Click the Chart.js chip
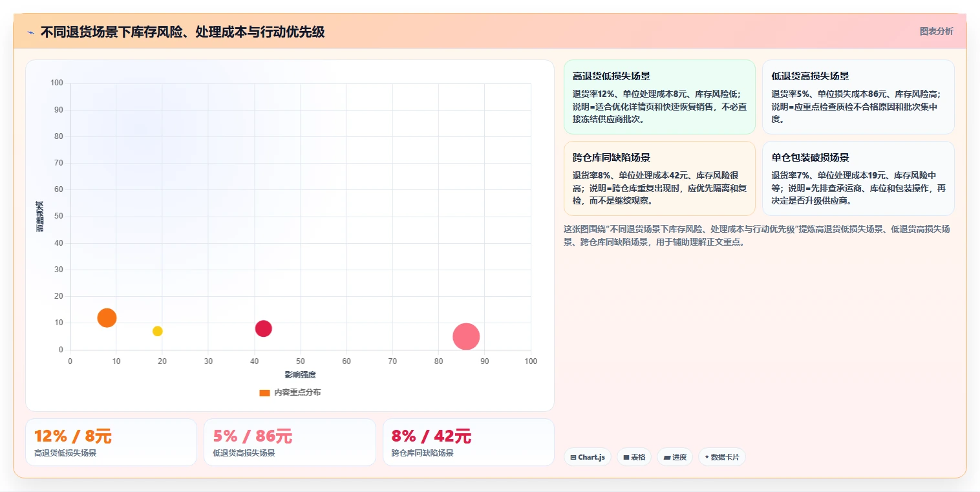Image resolution: width=980 pixels, height=492 pixels. [588, 457]
